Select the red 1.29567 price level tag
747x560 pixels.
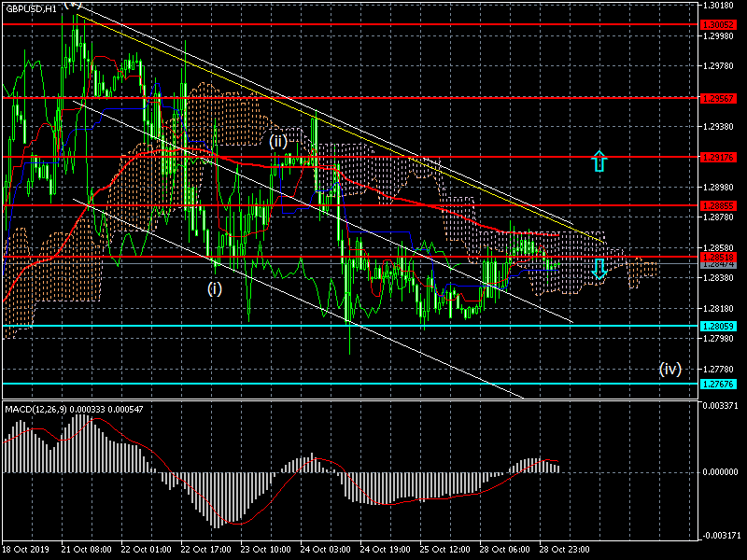tap(718, 98)
